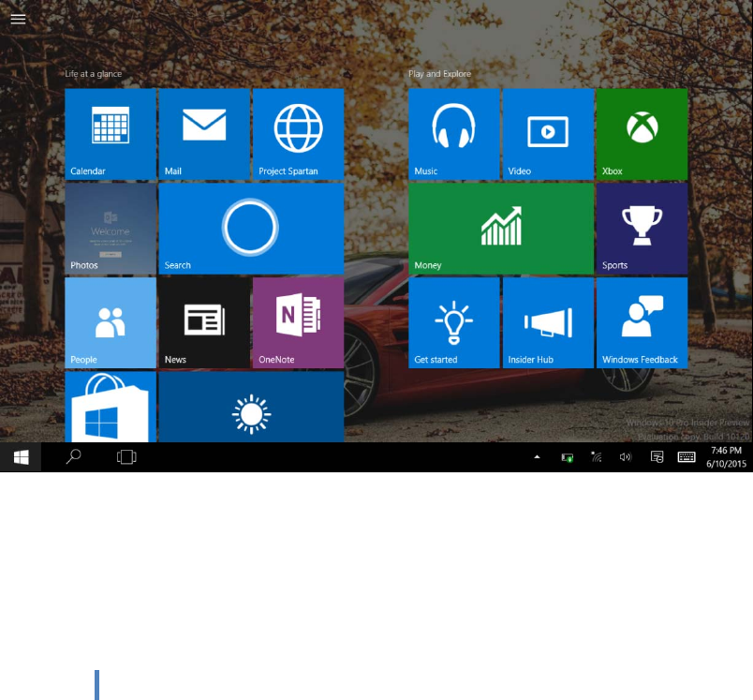Image resolution: width=753 pixels, height=700 pixels.
Task: Click the battery status tray icon
Action: (568, 457)
